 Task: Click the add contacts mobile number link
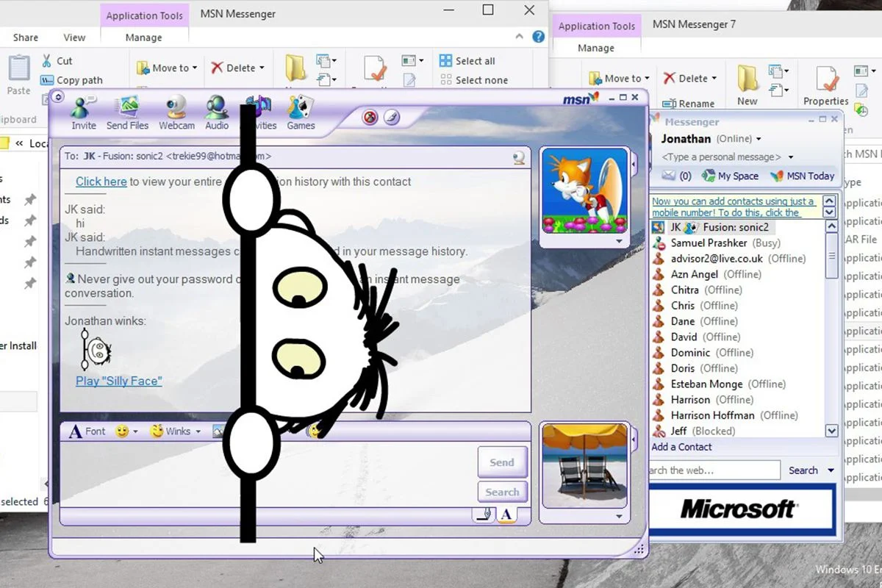(x=734, y=207)
